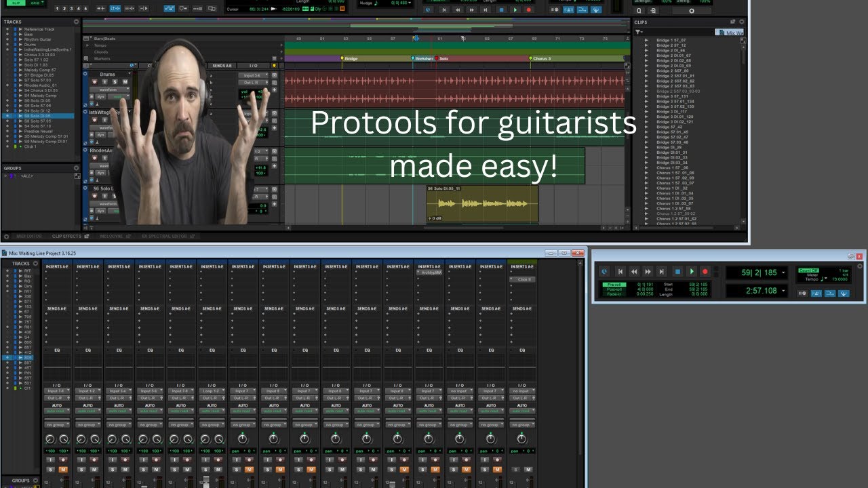The height and width of the screenshot is (488, 868).
Task: Toggle Post-roll in the Transport window
Action: click(x=614, y=289)
